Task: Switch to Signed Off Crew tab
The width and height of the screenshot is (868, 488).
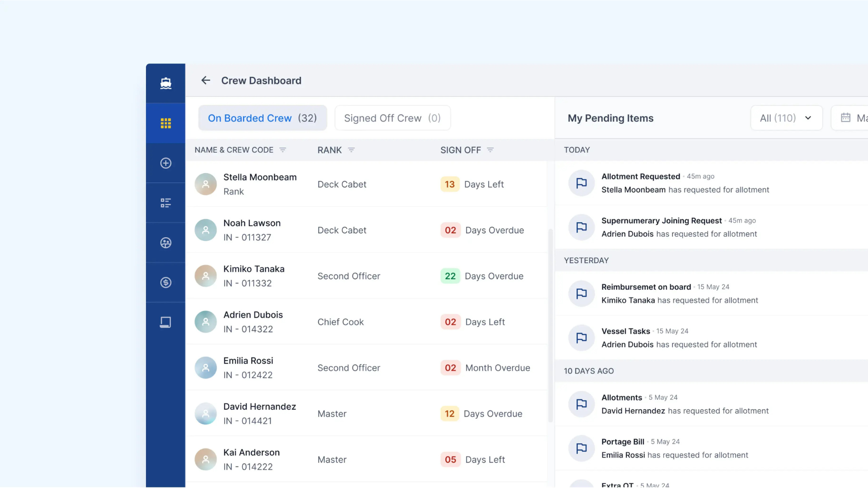Action: 392,118
